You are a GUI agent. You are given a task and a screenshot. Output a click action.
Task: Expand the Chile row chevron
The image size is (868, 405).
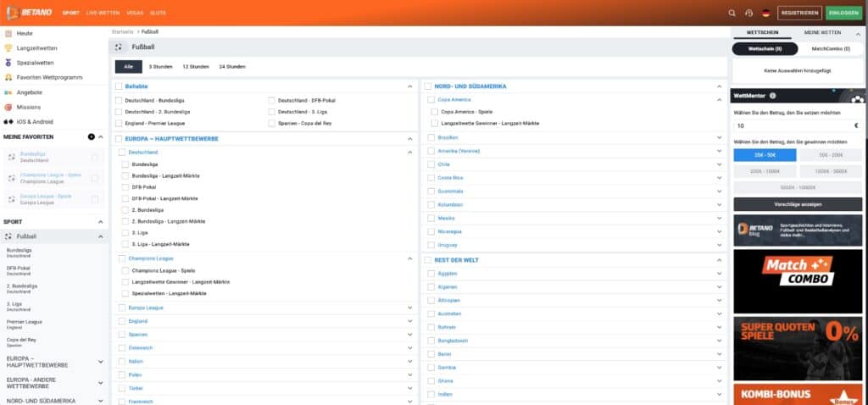[x=719, y=164]
